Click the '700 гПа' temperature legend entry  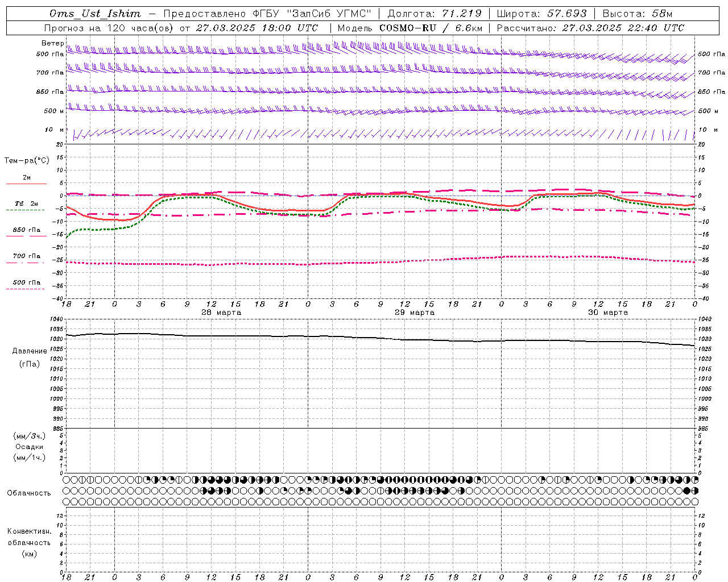click(x=27, y=256)
